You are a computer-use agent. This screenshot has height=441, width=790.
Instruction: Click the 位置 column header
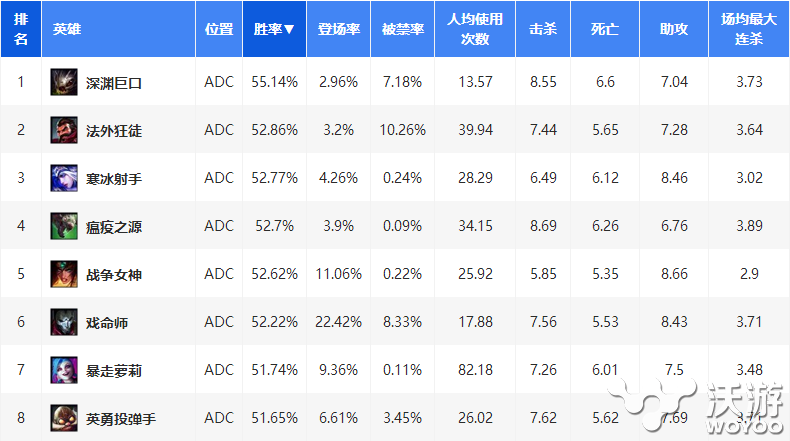(x=218, y=30)
